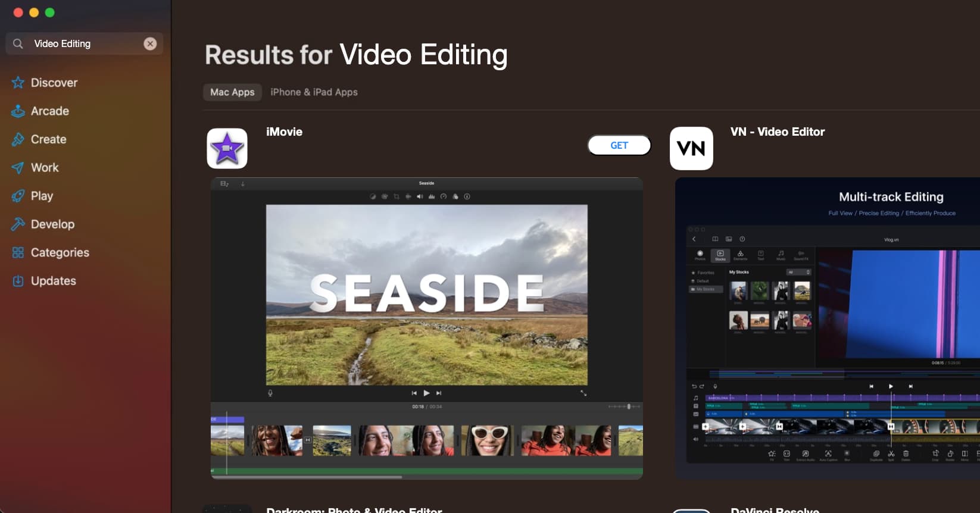
Task: Click the VN app icon
Action: [691, 148]
